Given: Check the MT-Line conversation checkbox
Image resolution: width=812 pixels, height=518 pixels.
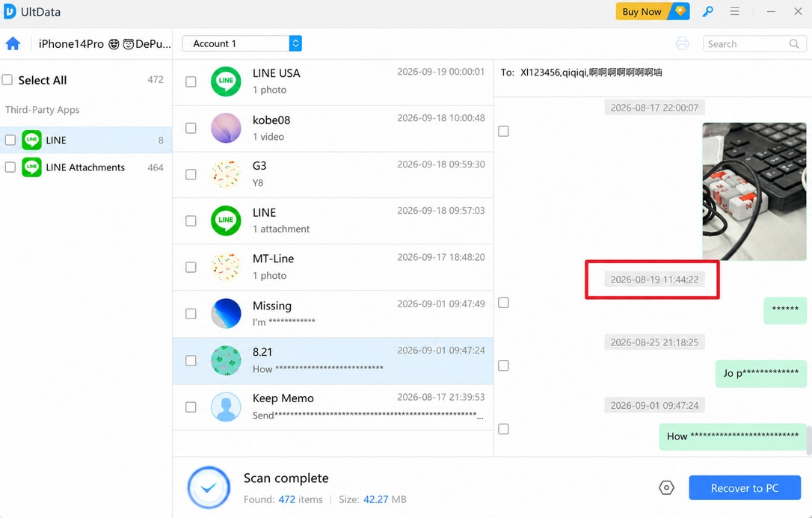Looking at the screenshot, I should 191,267.
